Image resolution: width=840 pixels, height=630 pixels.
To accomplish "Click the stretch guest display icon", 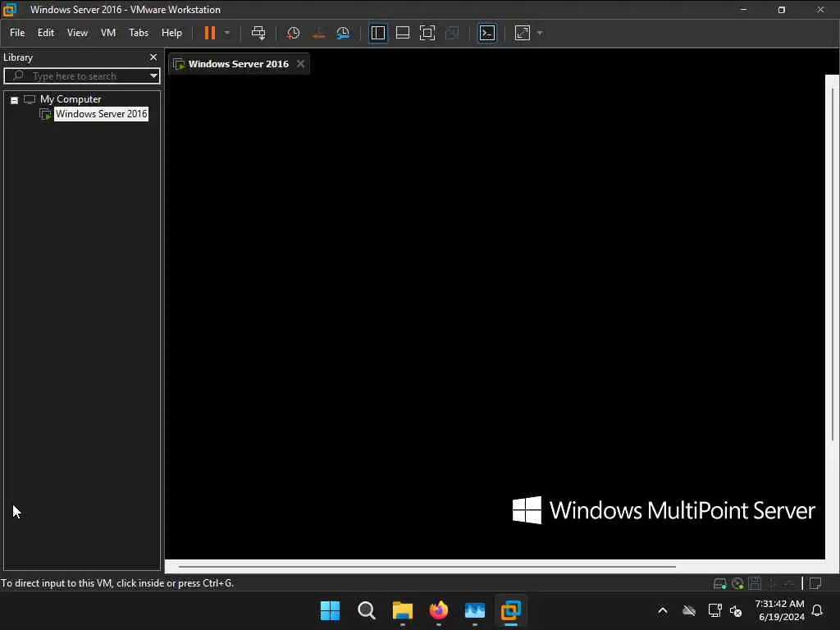I will click(523, 33).
